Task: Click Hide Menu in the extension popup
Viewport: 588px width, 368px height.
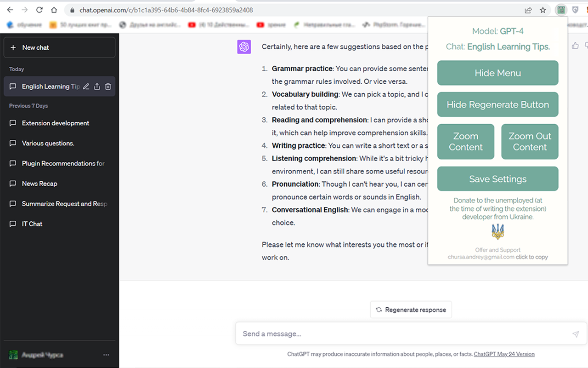Action: pyautogui.click(x=498, y=73)
